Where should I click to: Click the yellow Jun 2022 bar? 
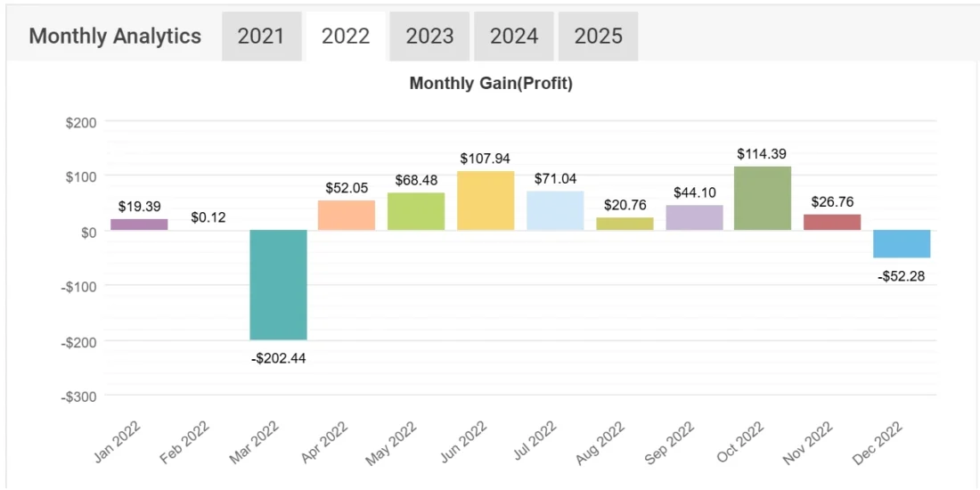[486, 200]
